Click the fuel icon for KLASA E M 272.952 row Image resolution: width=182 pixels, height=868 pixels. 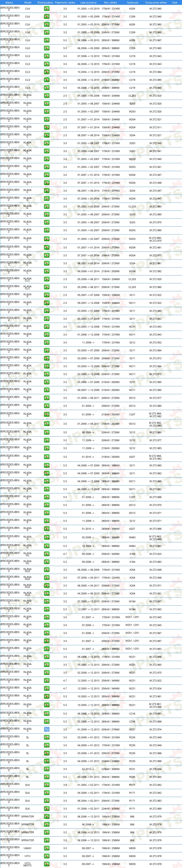pyautogui.click(x=47, y=343)
